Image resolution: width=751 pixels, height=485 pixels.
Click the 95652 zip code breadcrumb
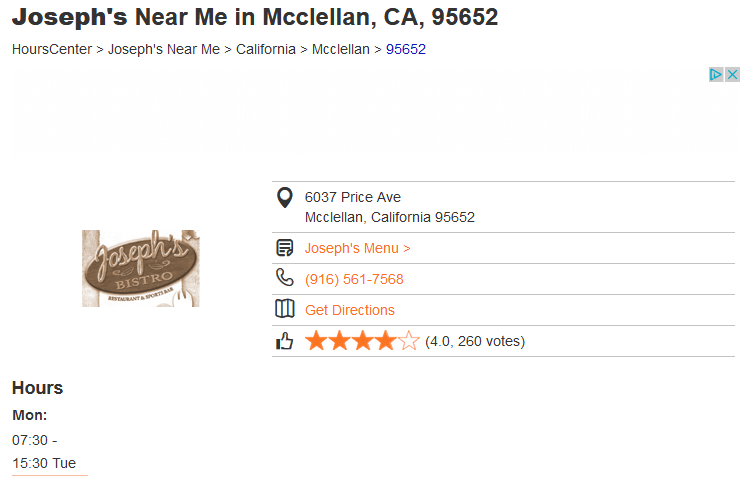click(x=406, y=49)
